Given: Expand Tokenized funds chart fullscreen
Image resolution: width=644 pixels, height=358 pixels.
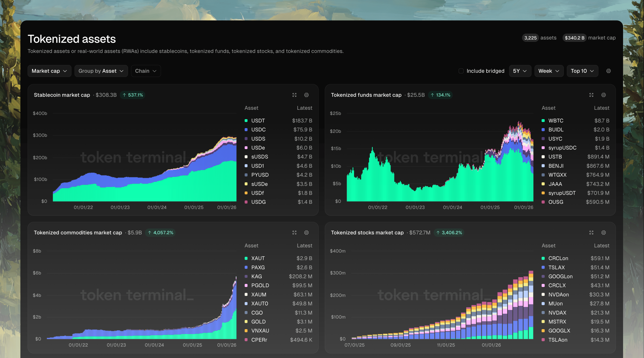Looking at the screenshot, I should [591, 95].
